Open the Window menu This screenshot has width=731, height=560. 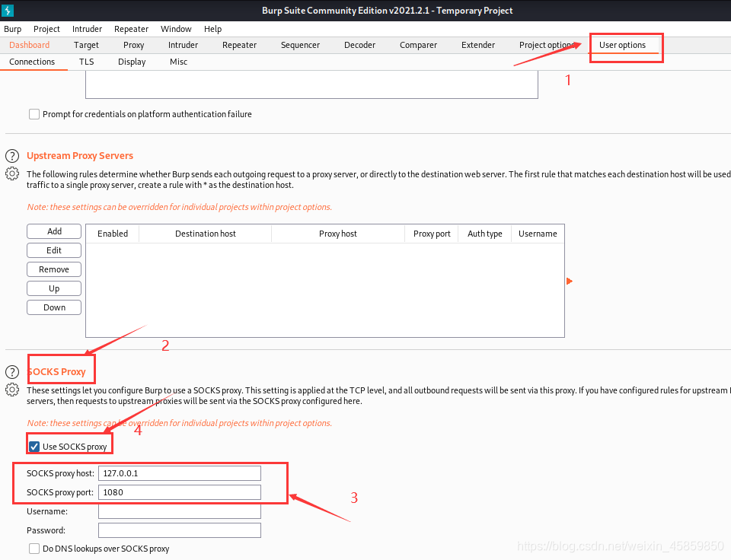pyautogui.click(x=176, y=29)
